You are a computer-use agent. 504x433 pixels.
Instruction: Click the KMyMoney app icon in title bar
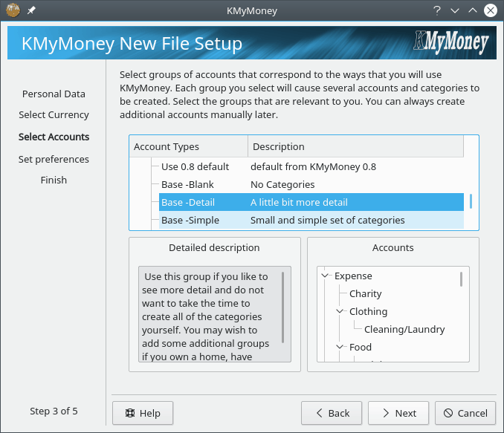[x=13, y=10]
